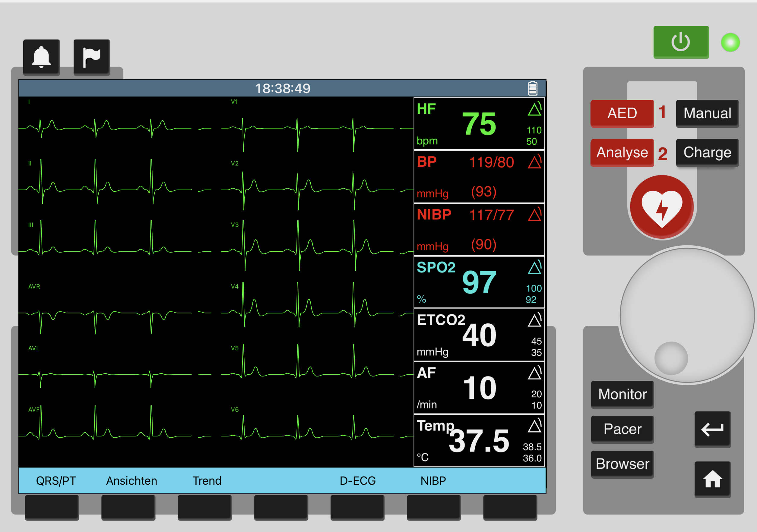Switch to Manual mode

pyautogui.click(x=707, y=113)
